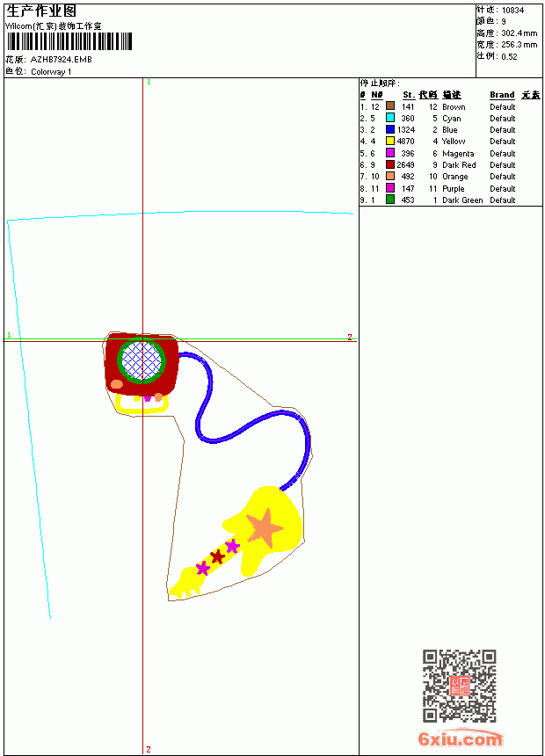Click the Cyan color swatch
Image resolution: width=545 pixels, height=756 pixels.
click(390, 118)
